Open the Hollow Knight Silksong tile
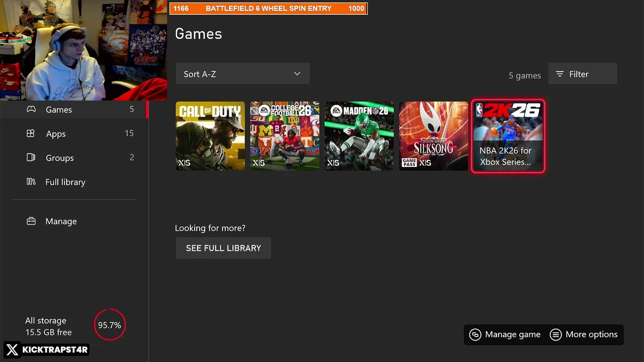This screenshot has width=644, height=362. [x=434, y=136]
